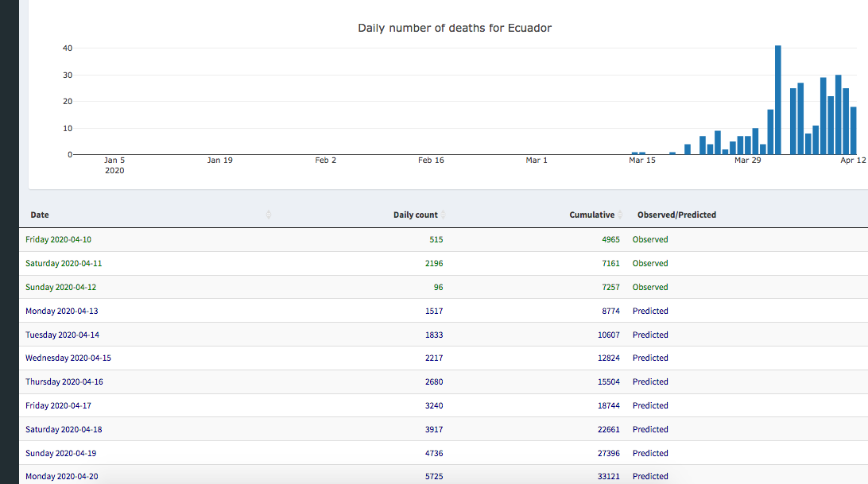Click chart title Daily number of deaths for Ecuador
The image size is (868, 484).
click(455, 28)
